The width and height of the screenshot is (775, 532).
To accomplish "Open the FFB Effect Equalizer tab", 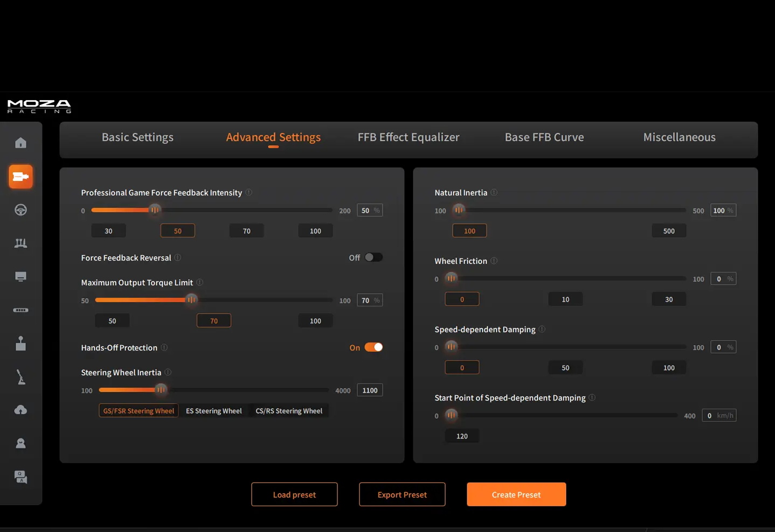I will pos(409,137).
